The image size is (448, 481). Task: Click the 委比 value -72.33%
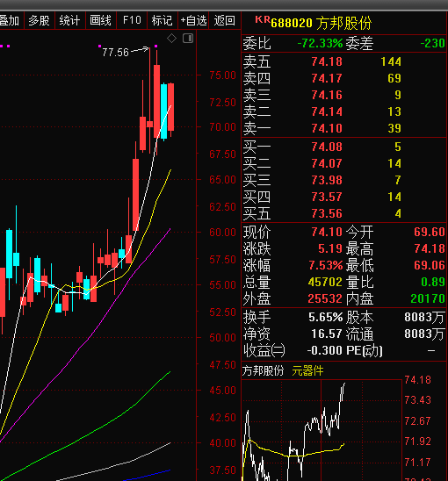[320, 43]
